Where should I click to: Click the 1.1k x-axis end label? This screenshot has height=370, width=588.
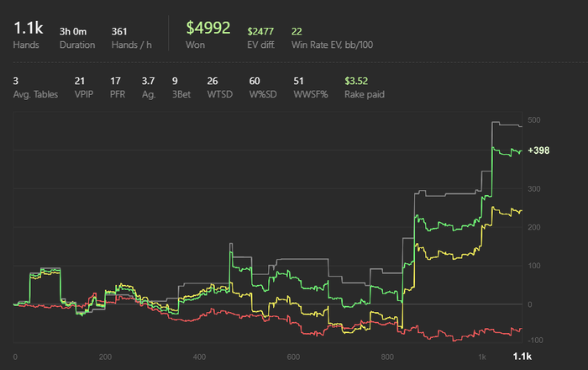(x=522, y=357)
